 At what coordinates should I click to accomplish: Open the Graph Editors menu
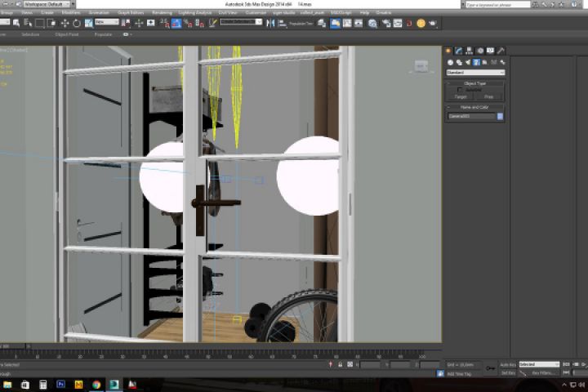(x=131, y=13)
